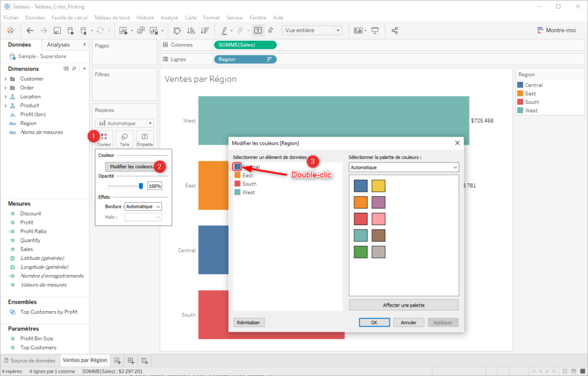Pick the green palette swatch
588x376 pixels.
click(361, 252)
